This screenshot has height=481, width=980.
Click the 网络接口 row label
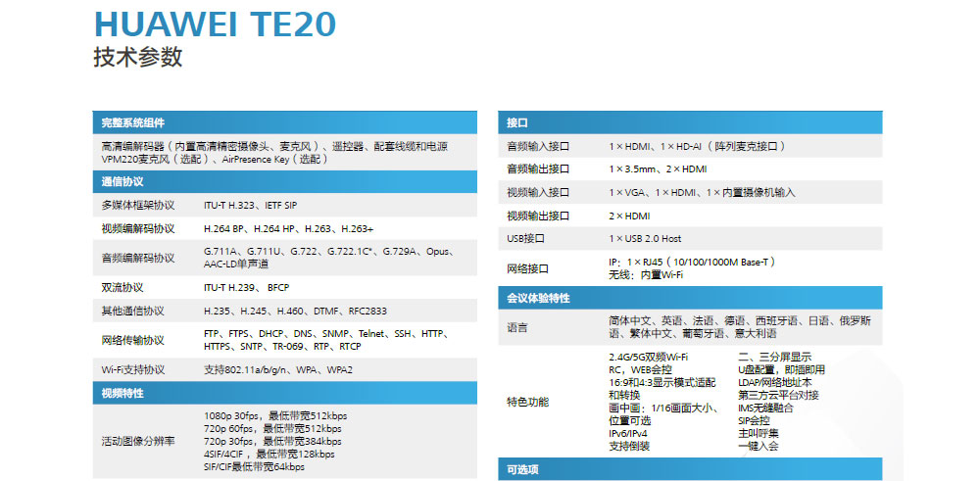click(x=527, y=267)
